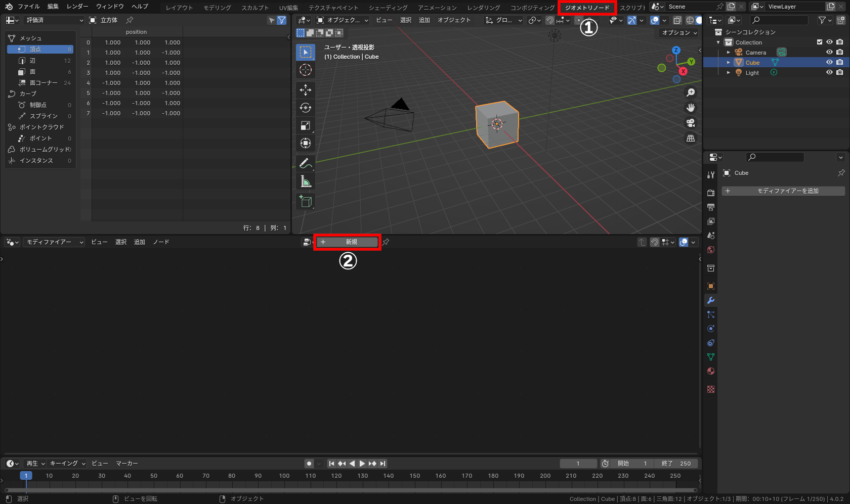
Task: Click モディファイアーを追加 button
Action: [783, 191]
